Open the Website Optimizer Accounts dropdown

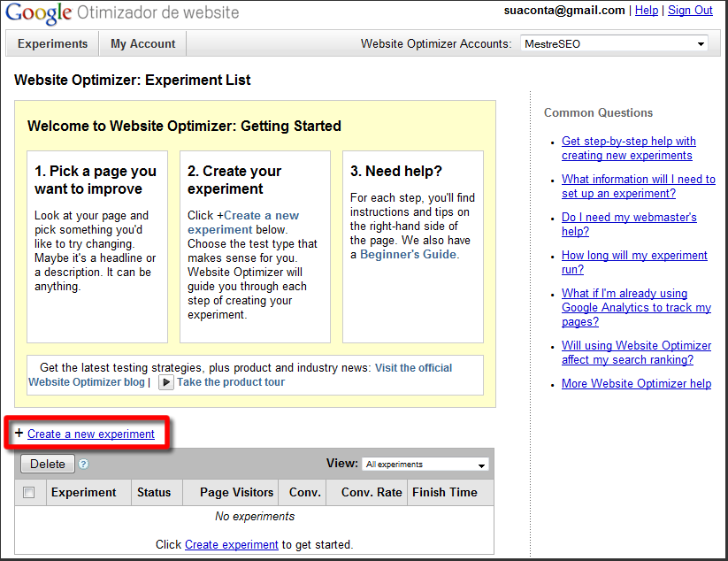pos(613,43)
